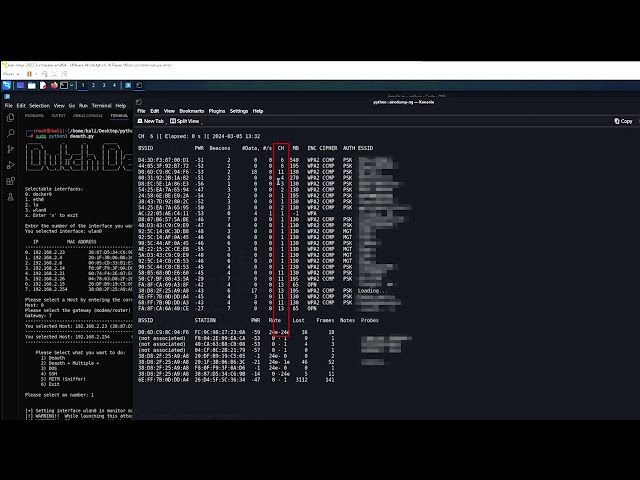Open VS Code Selection menu
640x480 pixels.
[39, 106]
